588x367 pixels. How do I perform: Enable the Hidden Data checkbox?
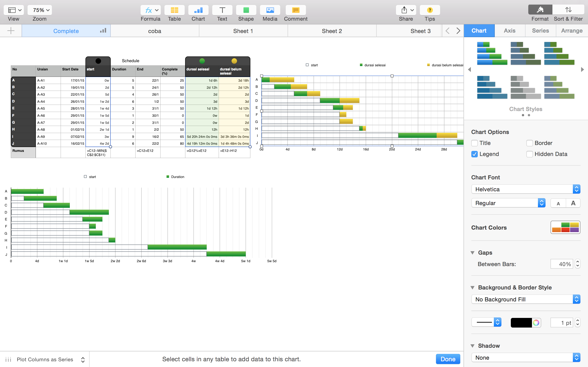coord(529,154)
